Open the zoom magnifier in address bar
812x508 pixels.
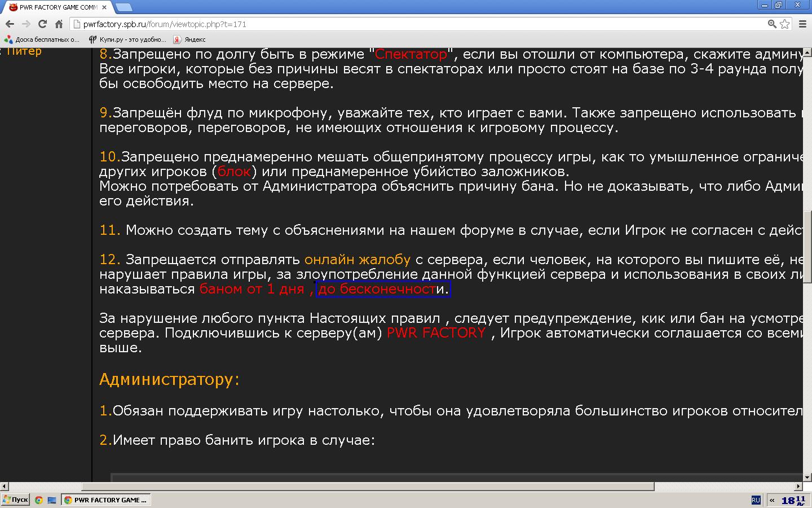[x=772, y=24]
